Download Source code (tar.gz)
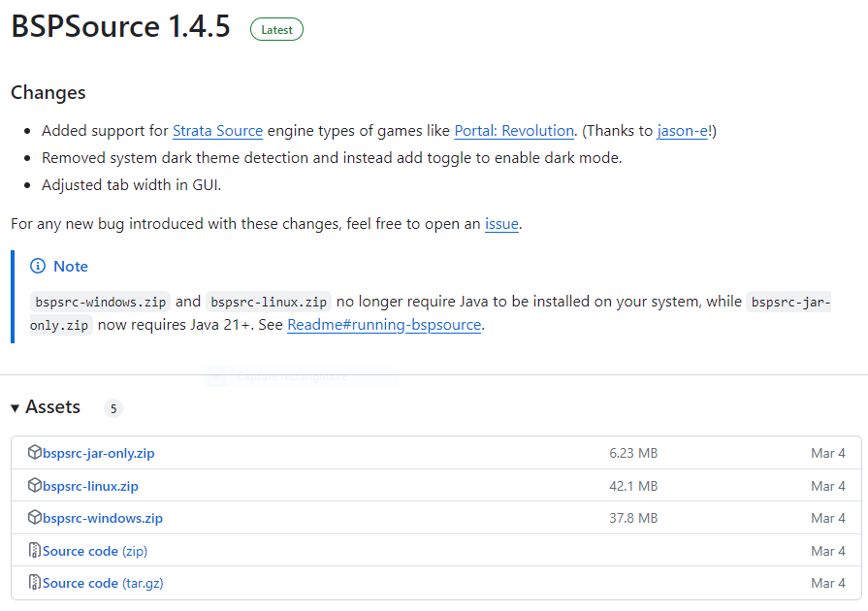Image resolution: width=868 pixels, height=611 pixels. click(x=103, y=583)
